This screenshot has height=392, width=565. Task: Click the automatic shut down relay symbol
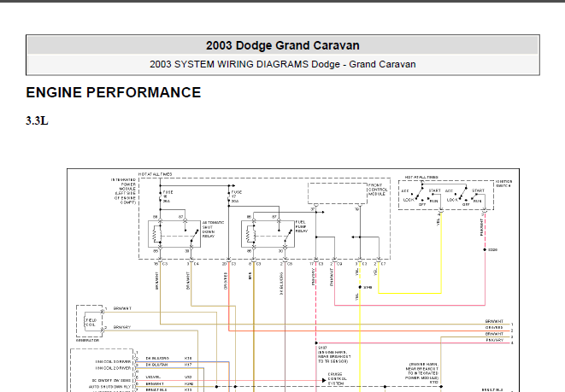pos(174,234)
